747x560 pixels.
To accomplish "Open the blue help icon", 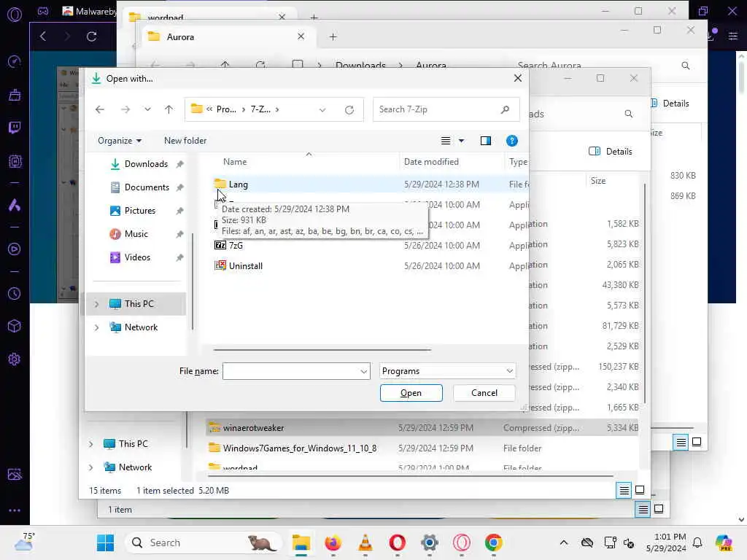I will tap(511, 141).
